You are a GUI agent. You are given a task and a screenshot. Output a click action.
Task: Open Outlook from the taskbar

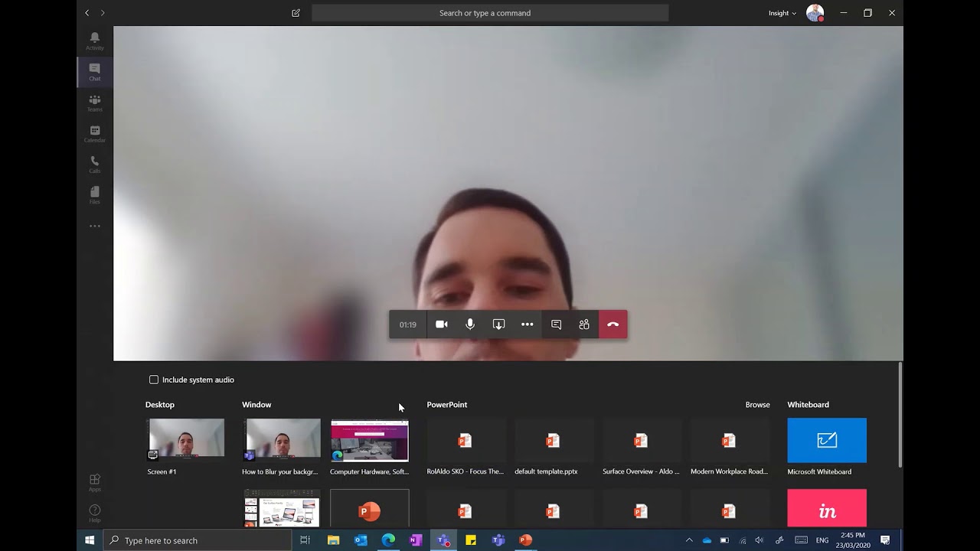click(361, 540)
